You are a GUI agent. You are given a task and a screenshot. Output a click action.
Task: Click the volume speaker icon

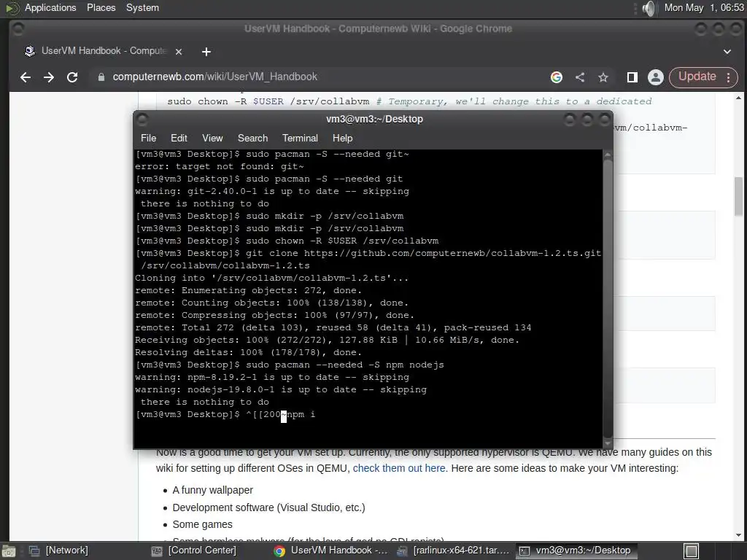pos(648,8)
